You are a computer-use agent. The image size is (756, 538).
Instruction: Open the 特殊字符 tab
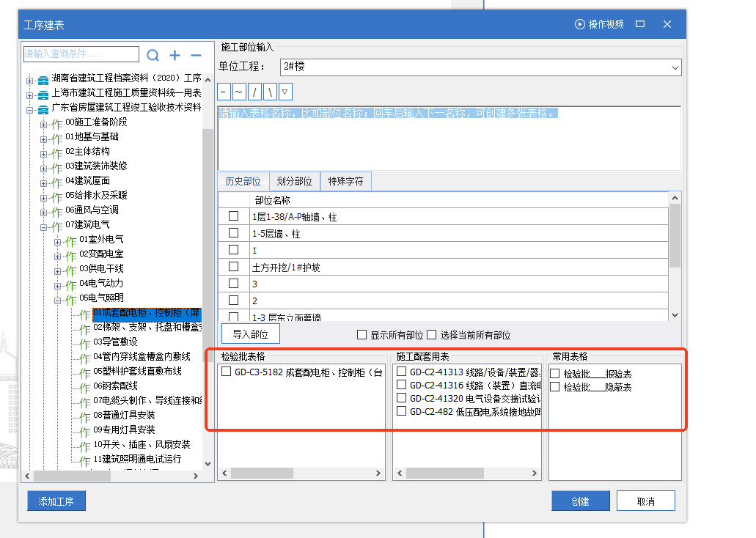345,181
